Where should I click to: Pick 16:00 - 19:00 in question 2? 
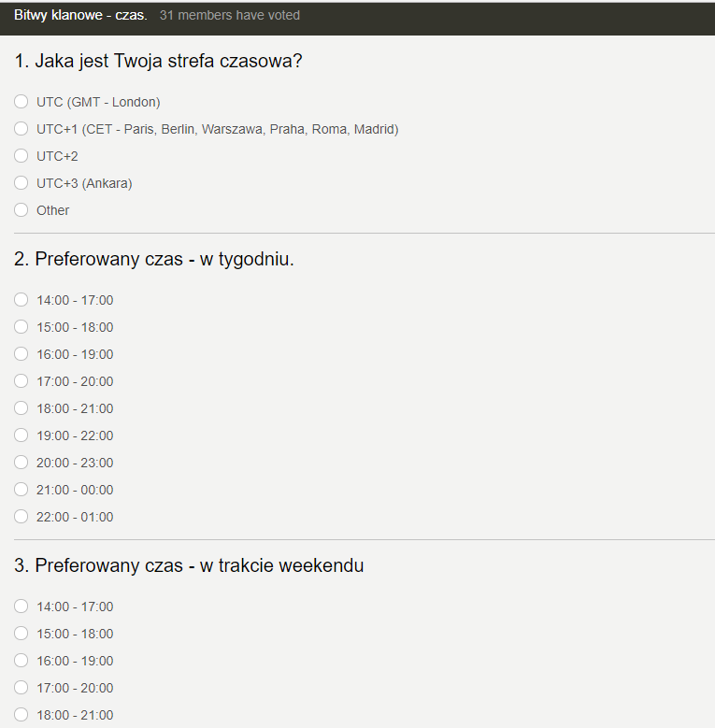click(x=21, y=354)
